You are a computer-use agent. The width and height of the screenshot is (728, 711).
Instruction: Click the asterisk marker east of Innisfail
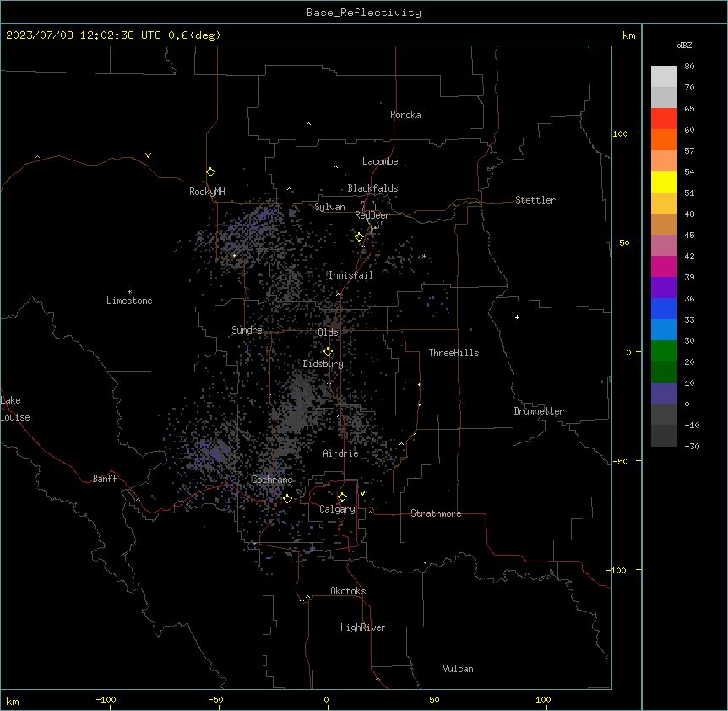424,257
